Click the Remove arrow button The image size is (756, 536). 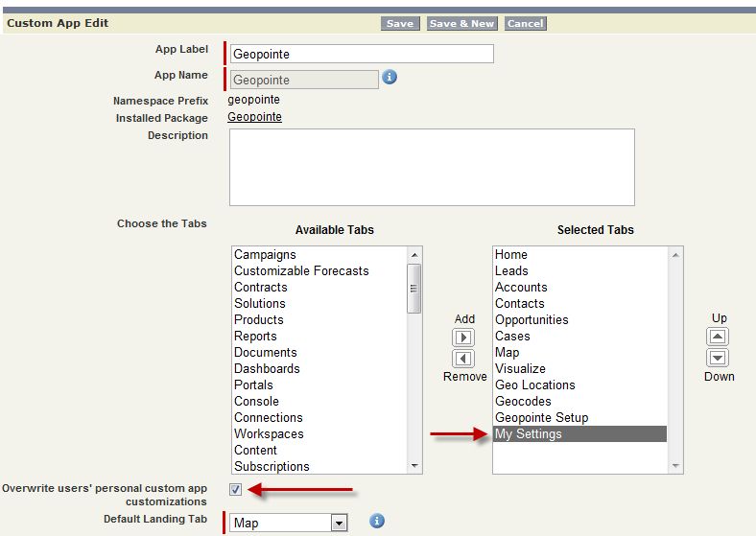[x=463, y=359]
